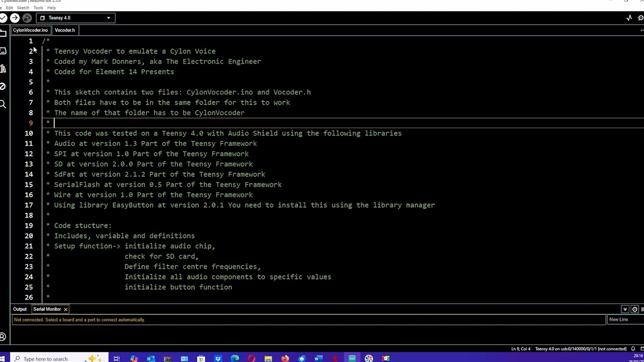Click the Teensy 4.0 on usb status entry
The width and height of the screenshot is (644, 362).
[x=581, y=349]
